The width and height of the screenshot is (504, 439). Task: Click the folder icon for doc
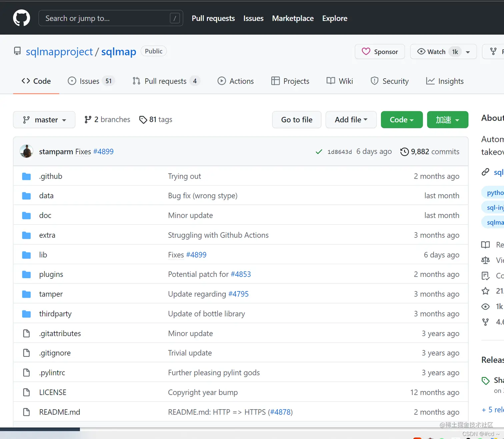(26, 216)
